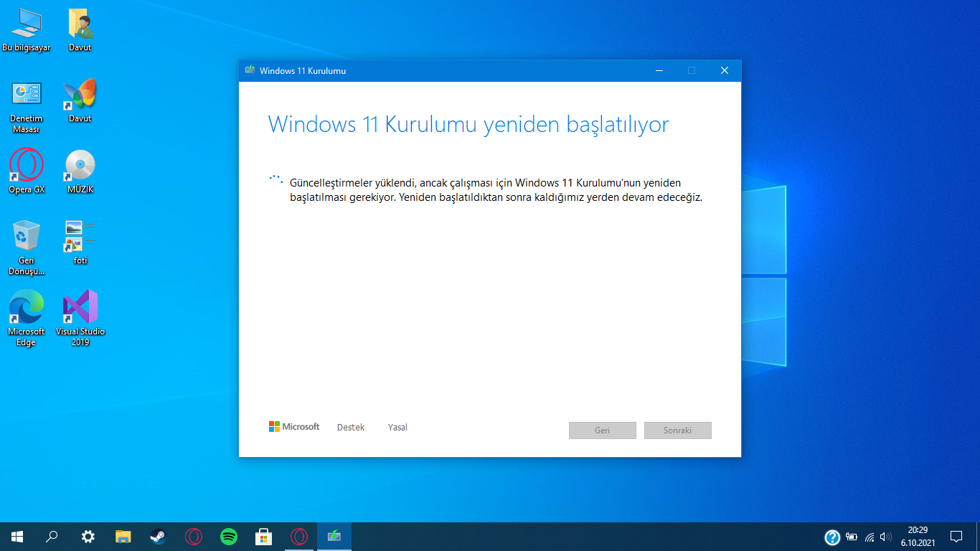Open the Bu bilgisayar desktop icon

coord(27,30)
